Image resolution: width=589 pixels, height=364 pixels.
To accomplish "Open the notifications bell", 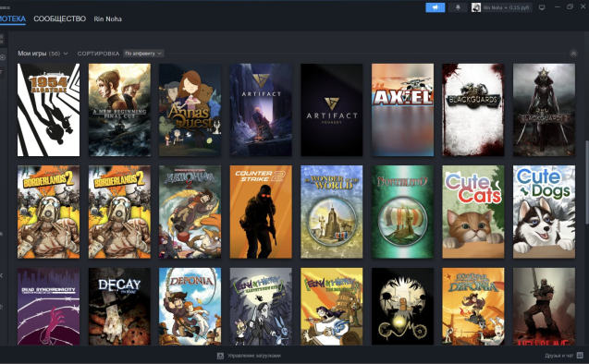I will [x=458, y=7].
